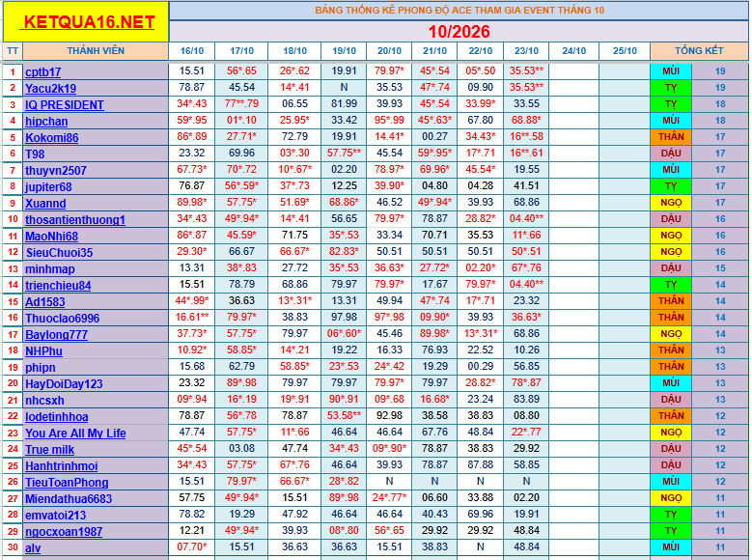Image resolution: width=752 pixels, height=560 pixels.
Task: Open member cptb17's profile link
Action: coord(43,72)
